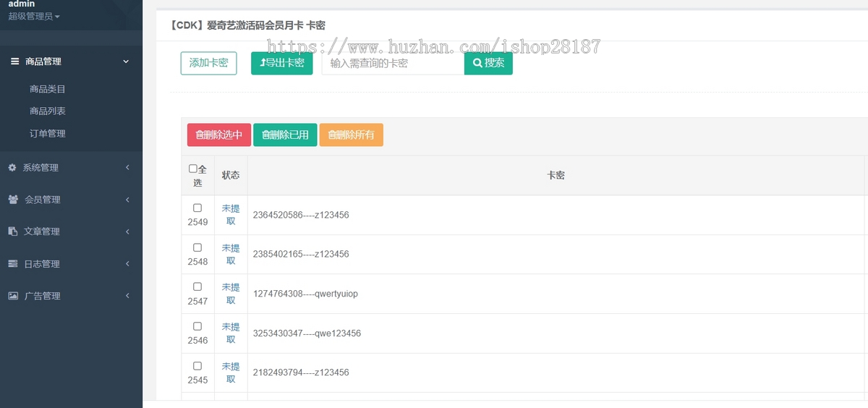Select card key 1274764308----qwertyuiop
Screen dimensions: 868x408
click(305, 294)
